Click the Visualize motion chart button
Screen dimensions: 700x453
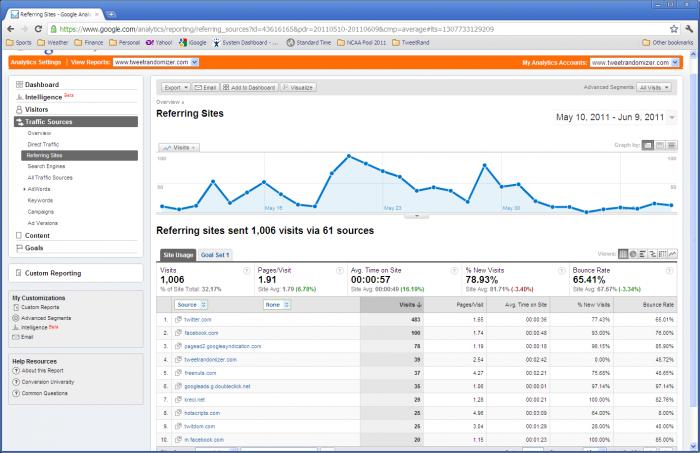[x=298, y=87]
